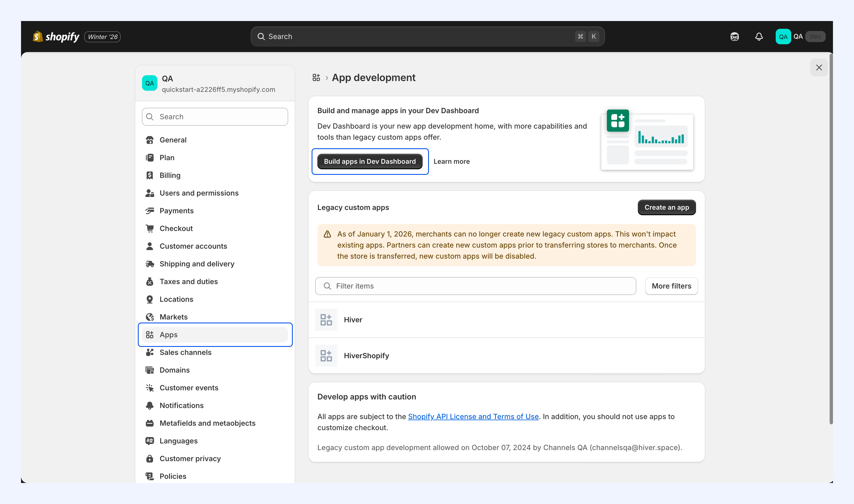Screen dimensions: 854x504
Task: Open the Policies settings section
Action: (x=215, y=476)
